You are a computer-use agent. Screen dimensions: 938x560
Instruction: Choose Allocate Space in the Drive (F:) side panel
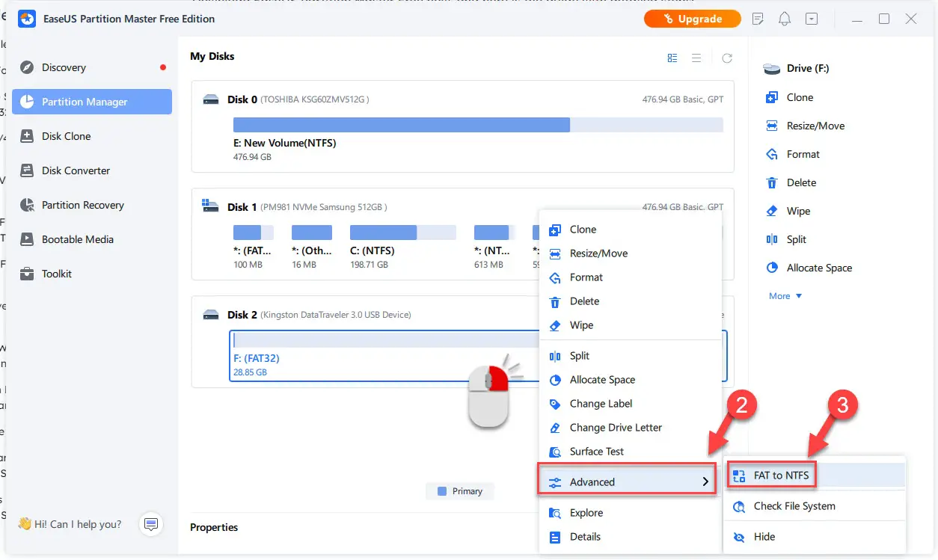[x=809, y=268]
